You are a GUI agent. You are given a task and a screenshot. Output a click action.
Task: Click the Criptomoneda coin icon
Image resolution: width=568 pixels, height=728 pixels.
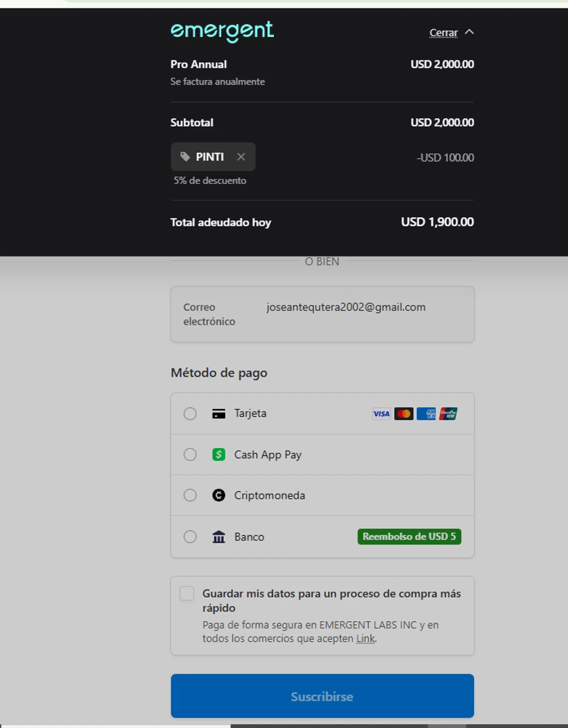tap(219, 495)
